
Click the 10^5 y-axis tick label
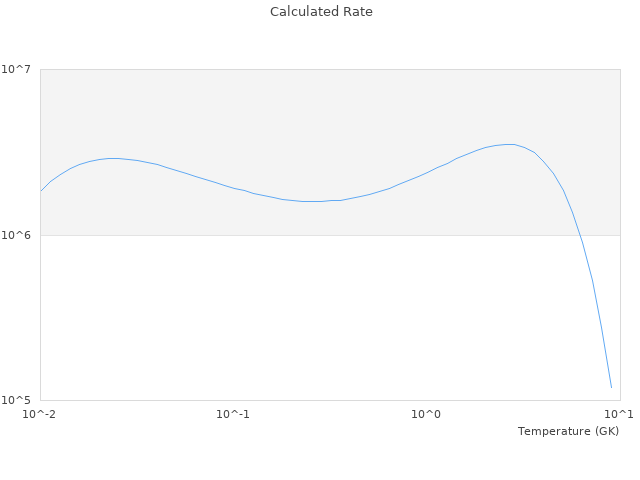pos(20,400)
